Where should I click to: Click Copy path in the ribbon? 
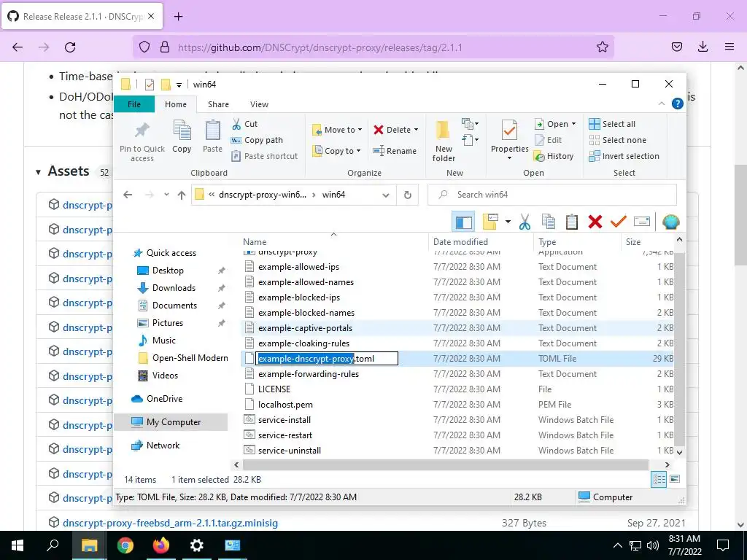[257, 140]
